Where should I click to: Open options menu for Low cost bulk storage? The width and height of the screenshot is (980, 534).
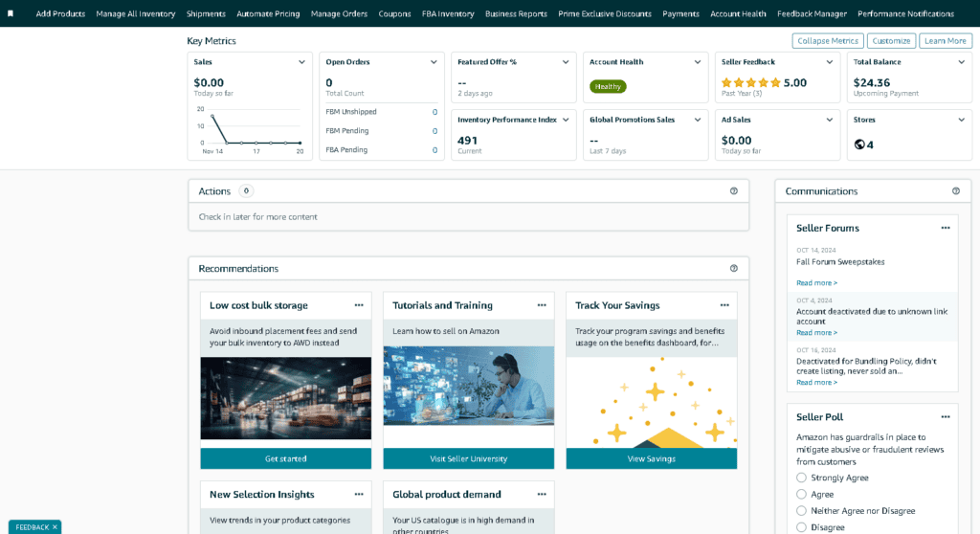click(x=359, y=305)
